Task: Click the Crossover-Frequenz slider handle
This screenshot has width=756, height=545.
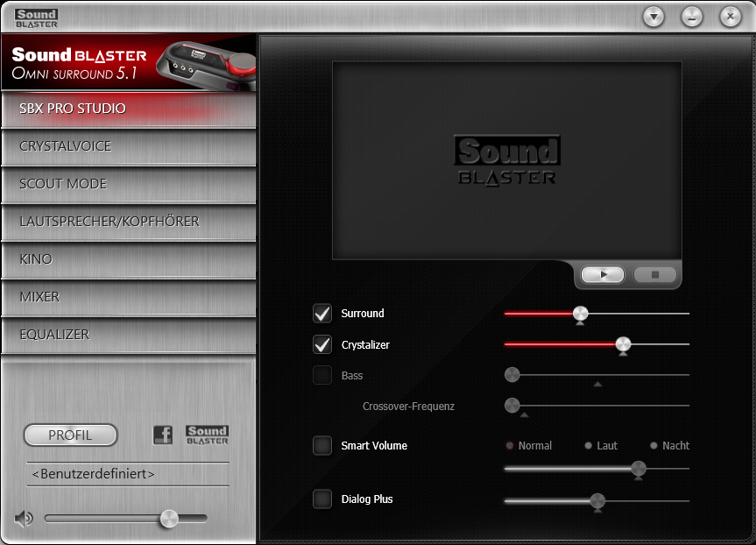Action: click(512, 406)
